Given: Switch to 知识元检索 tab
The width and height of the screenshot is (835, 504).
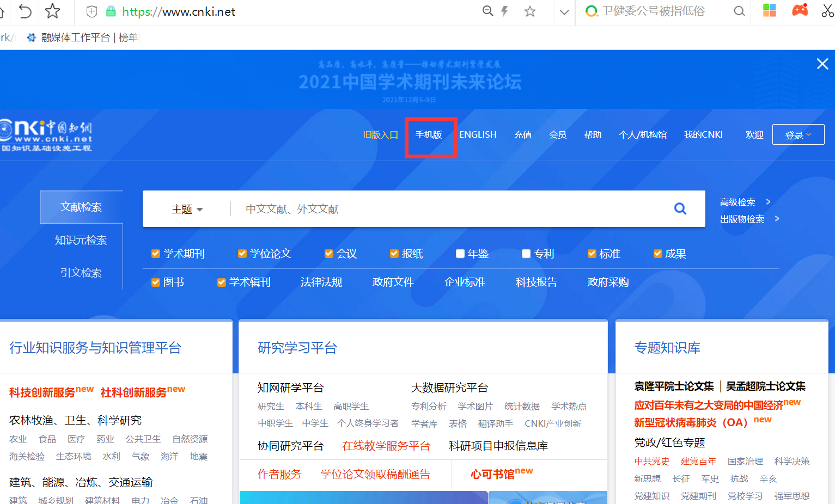Looking at the screenshot, I should 81,240.
